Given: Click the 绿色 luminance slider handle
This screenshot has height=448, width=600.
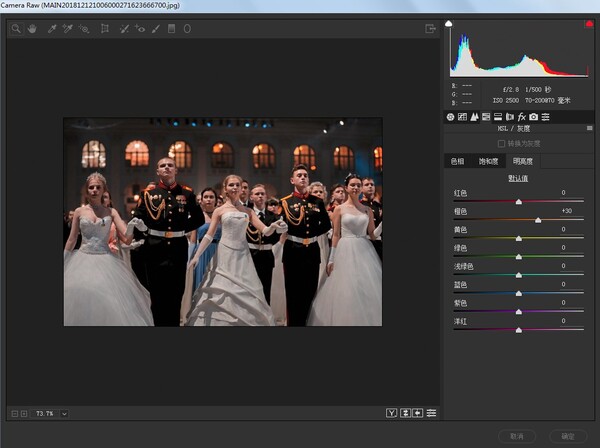Looking at the screenshot, I should [519, 257].
